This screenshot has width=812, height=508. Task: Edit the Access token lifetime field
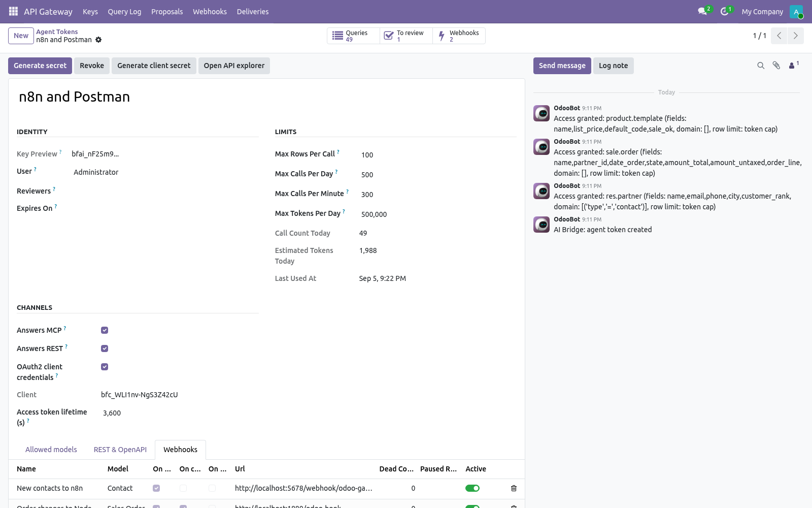[180, 413]
